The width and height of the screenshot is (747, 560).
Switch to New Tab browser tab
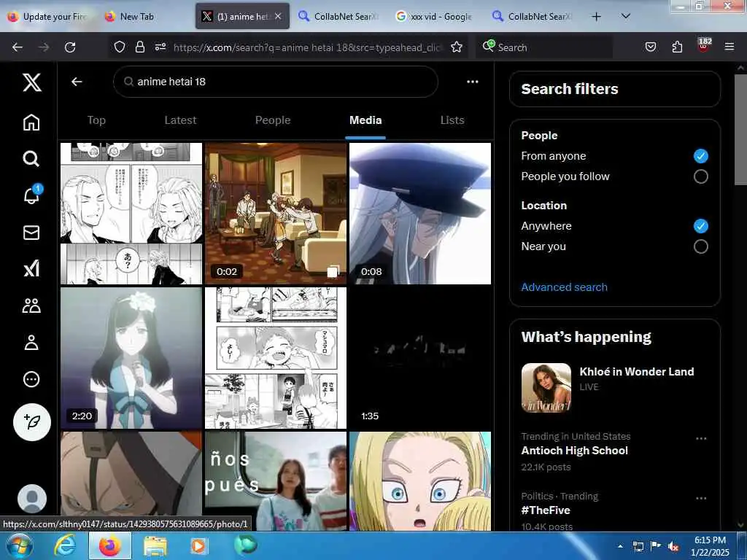coord(144,17)
